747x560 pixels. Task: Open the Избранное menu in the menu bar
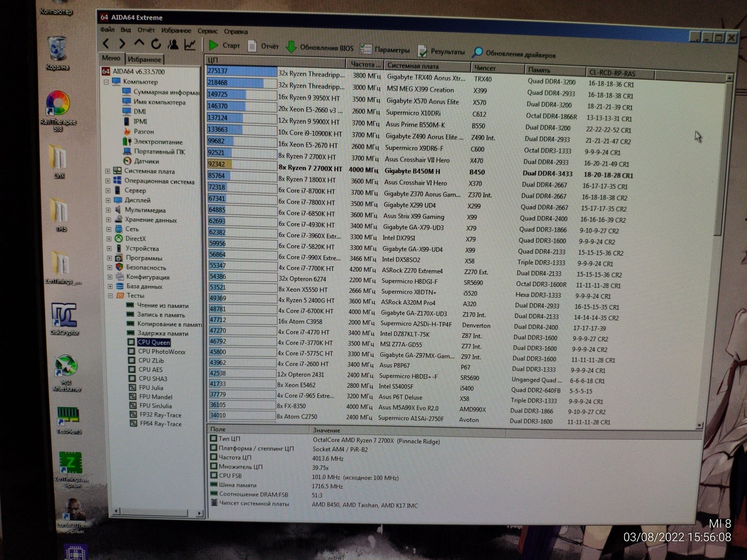176,31
